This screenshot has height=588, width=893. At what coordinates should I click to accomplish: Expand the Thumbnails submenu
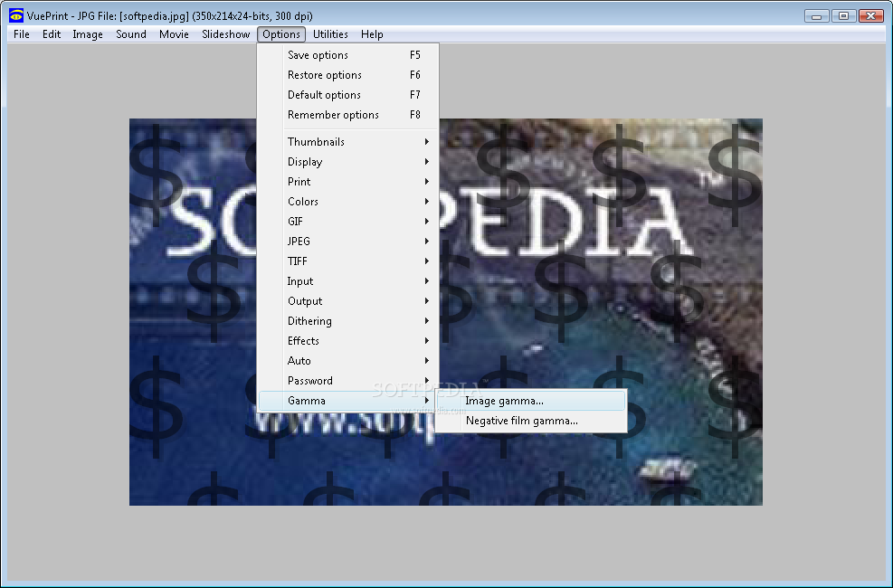pos(348,142)
